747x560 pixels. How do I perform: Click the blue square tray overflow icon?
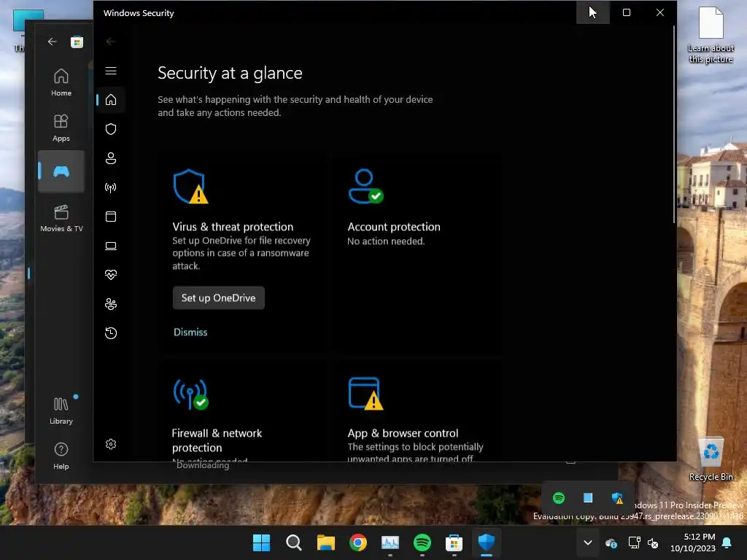(x=588, y=498)
